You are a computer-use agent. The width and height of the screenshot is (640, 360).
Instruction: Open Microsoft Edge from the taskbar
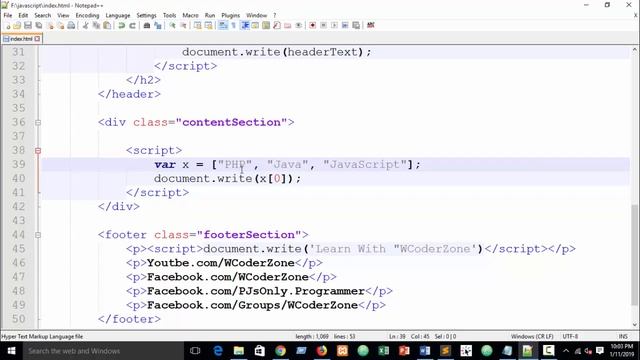(218, 351)
